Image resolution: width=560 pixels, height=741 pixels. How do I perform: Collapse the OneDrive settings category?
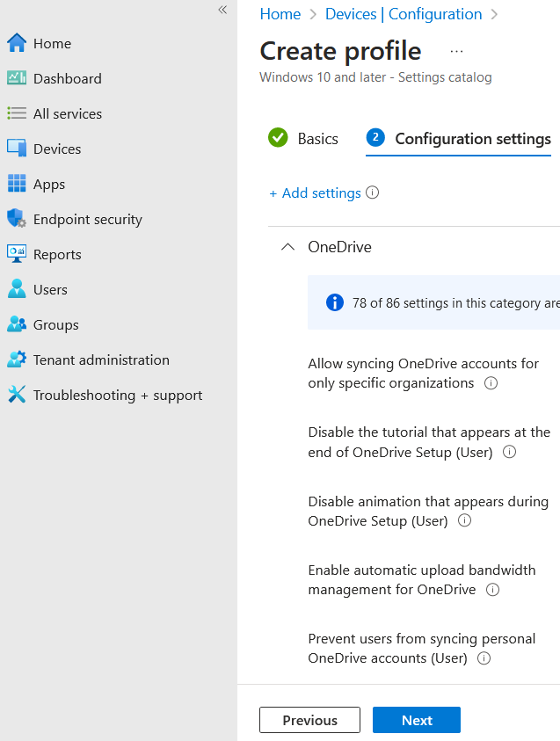(287, 247)
